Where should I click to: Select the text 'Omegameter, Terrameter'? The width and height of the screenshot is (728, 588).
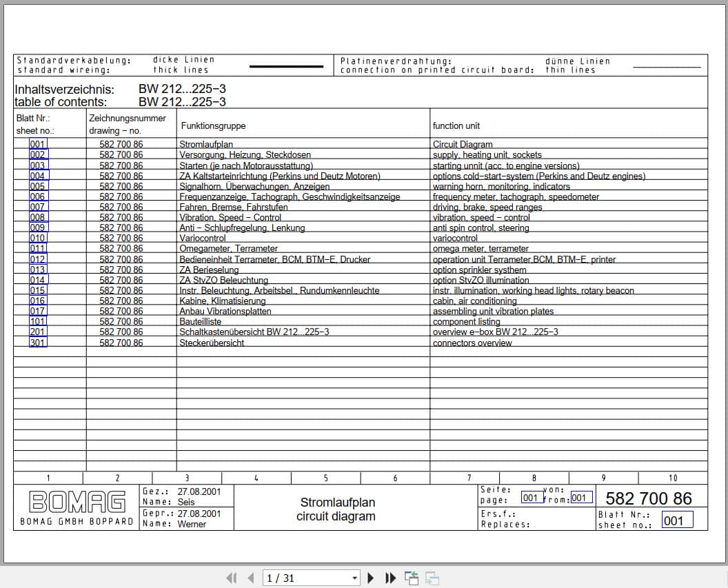coord(228,248)
